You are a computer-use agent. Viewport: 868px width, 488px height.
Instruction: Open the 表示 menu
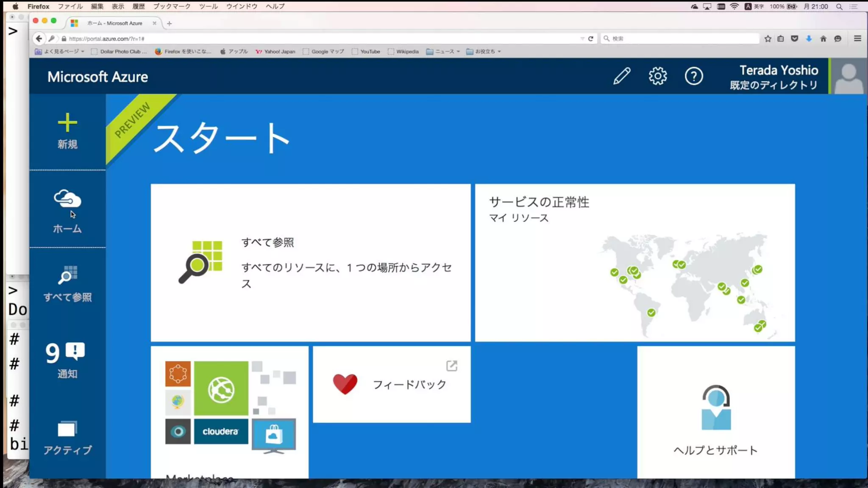pyautogui.click(x=118, y=6)
